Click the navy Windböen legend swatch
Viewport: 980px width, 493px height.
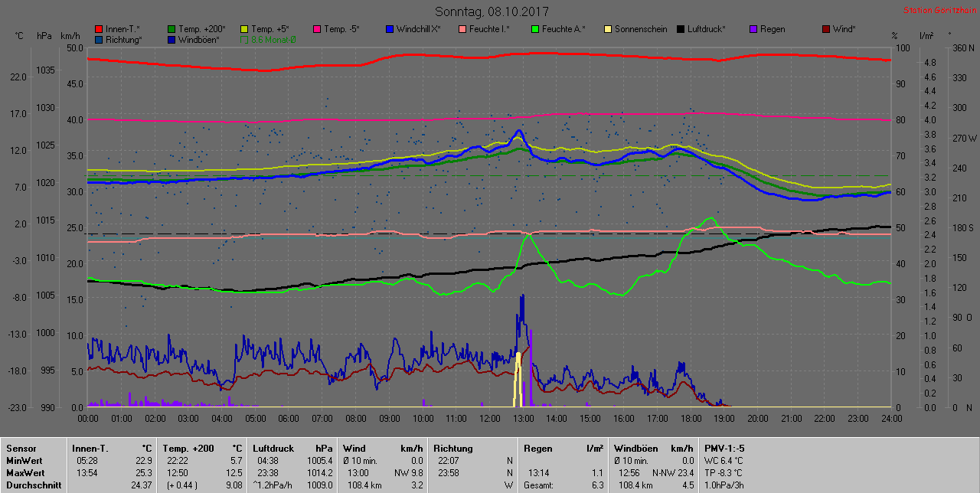pyautogui.click(x=171, y=39)
